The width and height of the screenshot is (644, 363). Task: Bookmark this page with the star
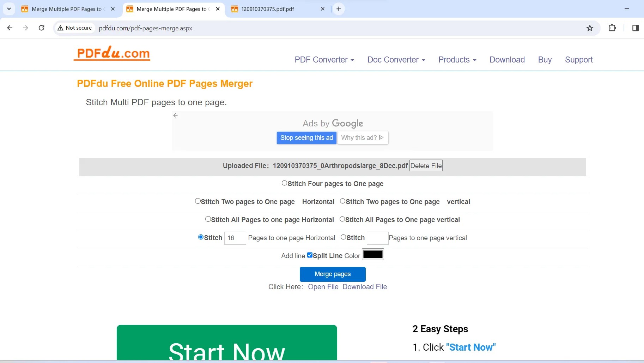tap(590, 28)
